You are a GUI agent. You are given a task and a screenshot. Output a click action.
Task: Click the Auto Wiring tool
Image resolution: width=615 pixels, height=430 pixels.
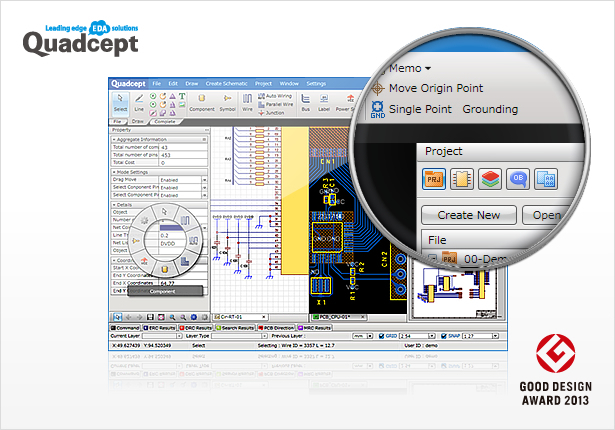tap(275, 96)
